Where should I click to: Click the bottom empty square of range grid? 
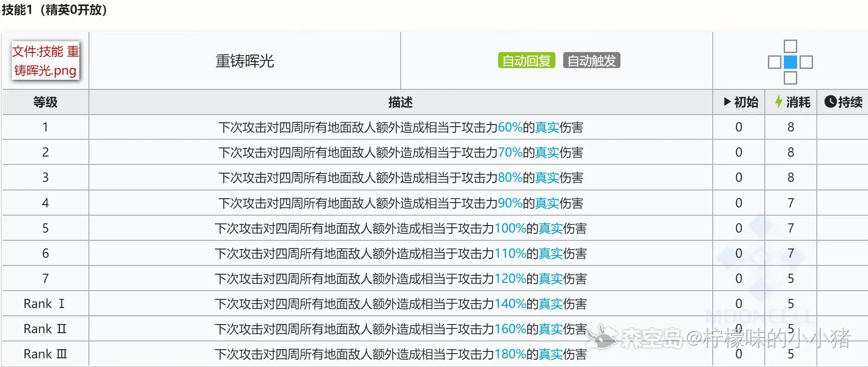coord(790,78)
